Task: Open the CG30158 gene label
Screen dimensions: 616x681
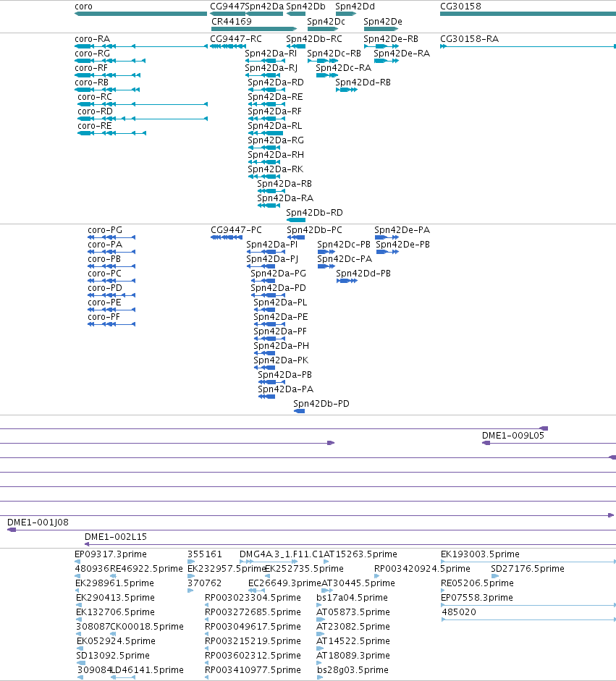Action: coord(460,7)
